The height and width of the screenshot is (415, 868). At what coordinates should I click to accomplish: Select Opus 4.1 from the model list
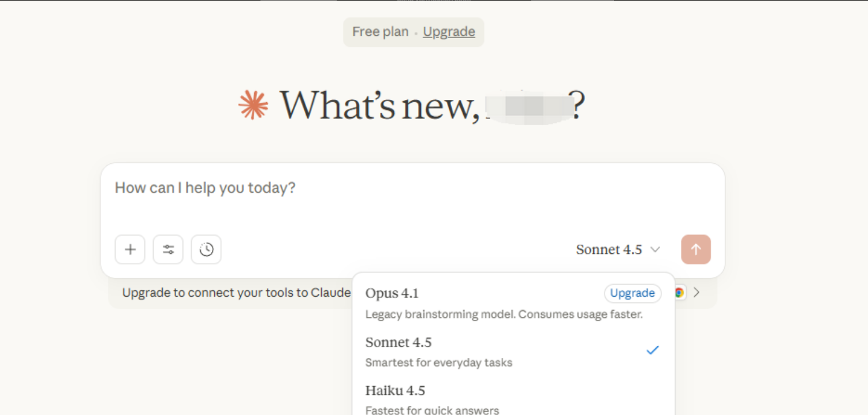[x=392, y=293]
